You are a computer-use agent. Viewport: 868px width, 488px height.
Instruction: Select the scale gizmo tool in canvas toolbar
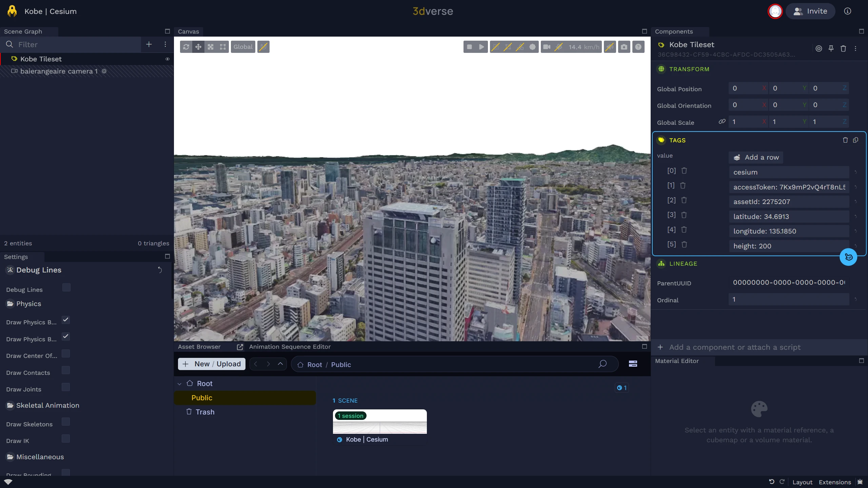(211, 47)
